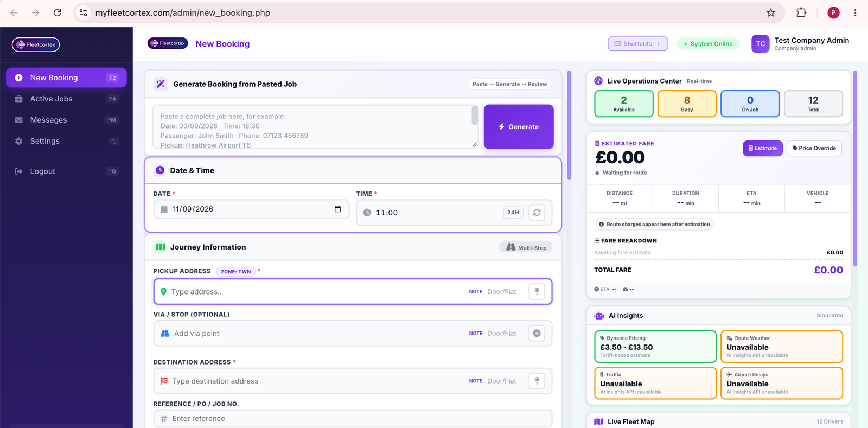The image size is (868, 428).
Task: Click Logout in the sidebar
Action: (x=66, y=171)
